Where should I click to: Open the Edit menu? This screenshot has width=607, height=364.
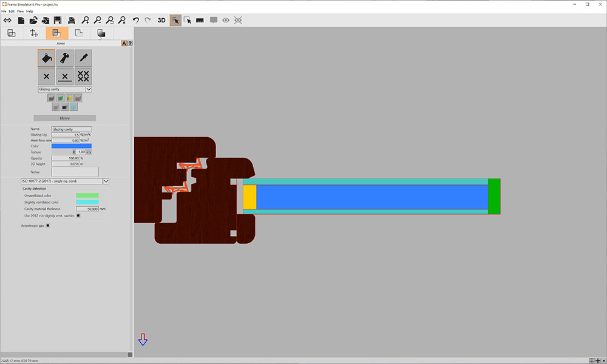[12, 11]
